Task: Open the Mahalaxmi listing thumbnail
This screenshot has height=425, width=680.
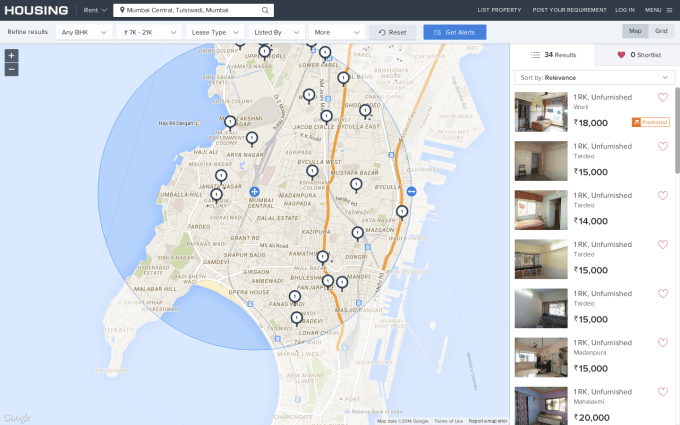Action: click(541, 406)
